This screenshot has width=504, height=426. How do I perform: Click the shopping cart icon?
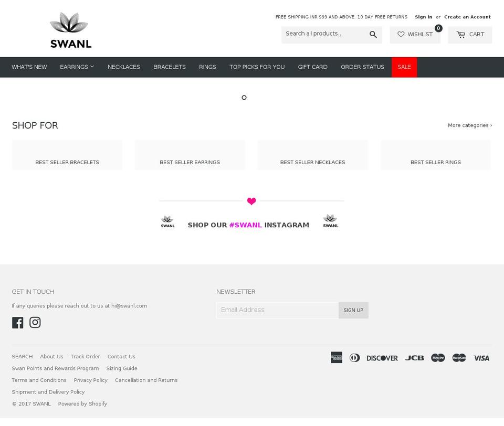(x=461, y=35)
